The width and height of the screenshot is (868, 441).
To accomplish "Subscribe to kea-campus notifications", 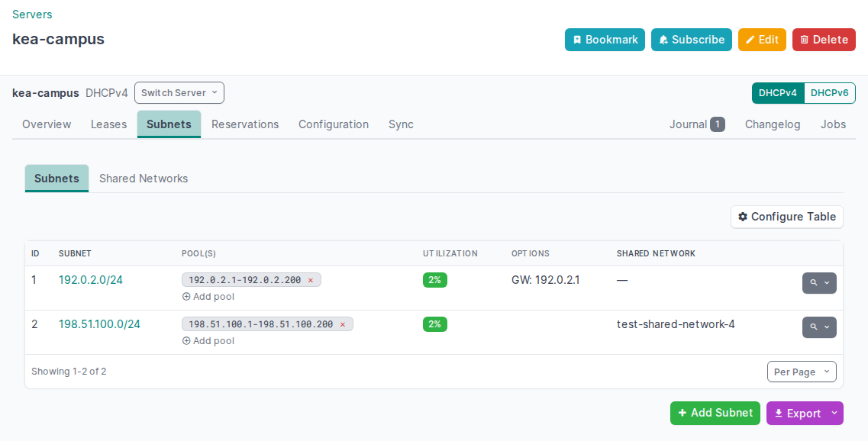I will tap(692, 40).
